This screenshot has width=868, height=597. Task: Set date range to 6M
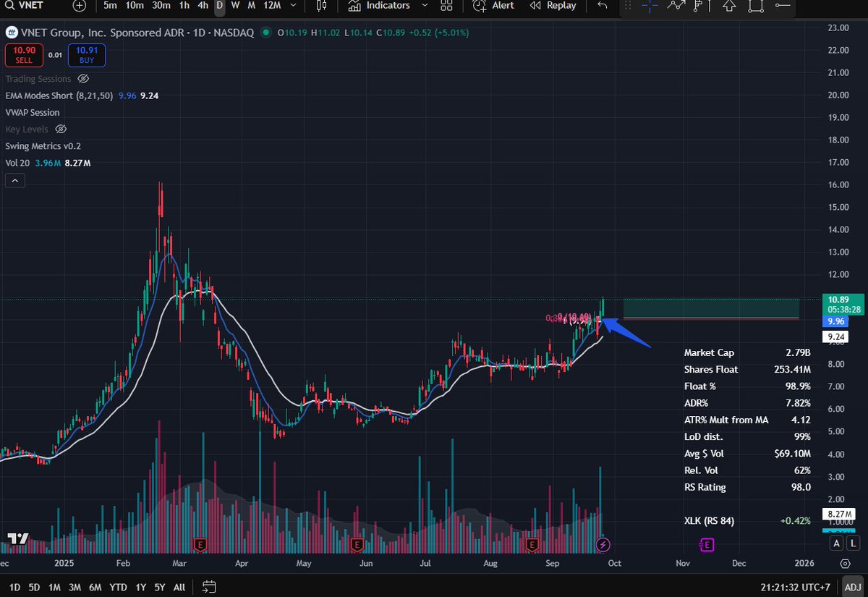click(x=95, y=587)
